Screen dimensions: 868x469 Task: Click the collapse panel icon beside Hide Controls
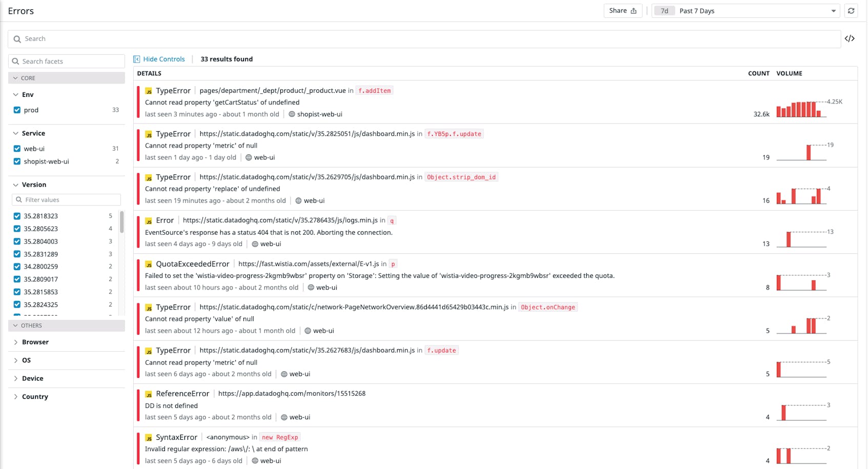(x=136, y=59)
